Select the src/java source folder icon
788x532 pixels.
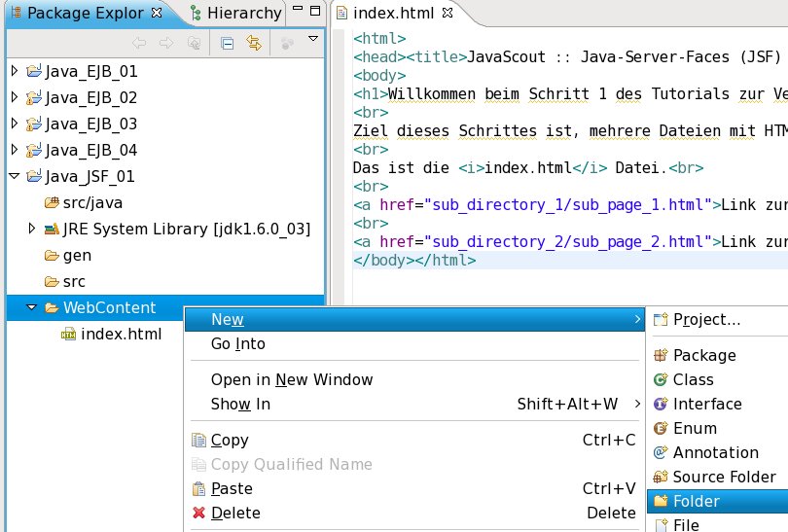click(x=52, y=203)
